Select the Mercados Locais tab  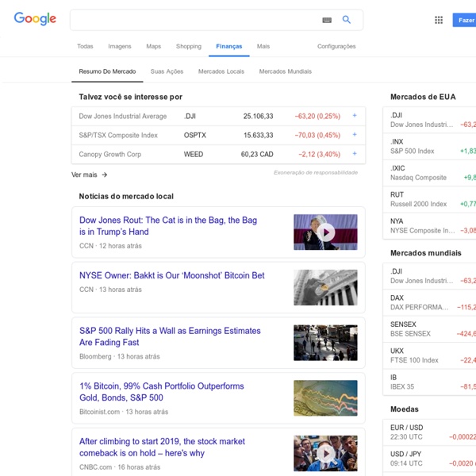click(x=221, y=71)
